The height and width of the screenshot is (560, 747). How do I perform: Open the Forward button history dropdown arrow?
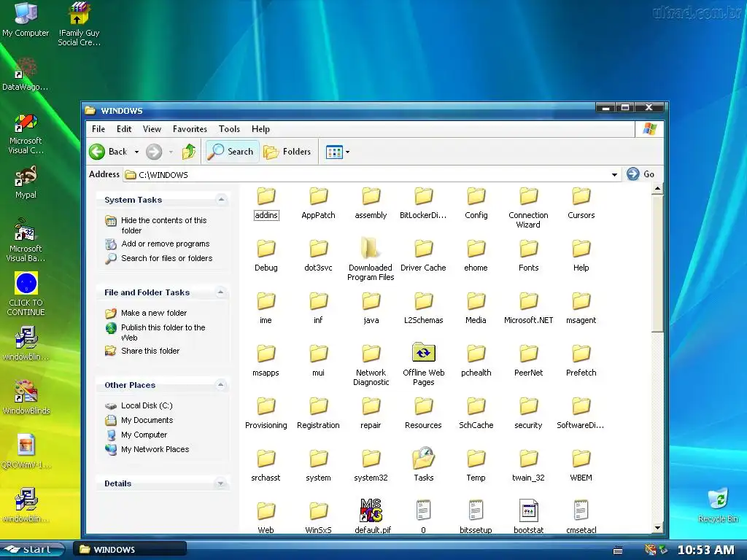coord(171,152)
